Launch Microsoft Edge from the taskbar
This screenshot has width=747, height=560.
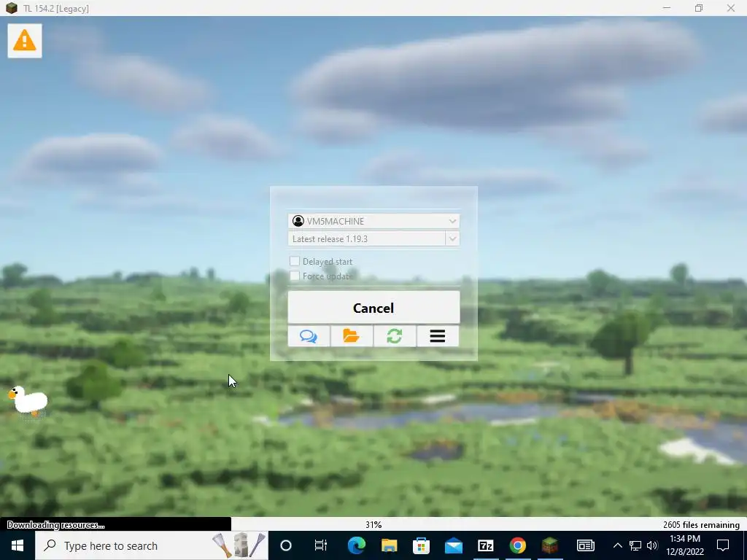(x=356, y=545)
